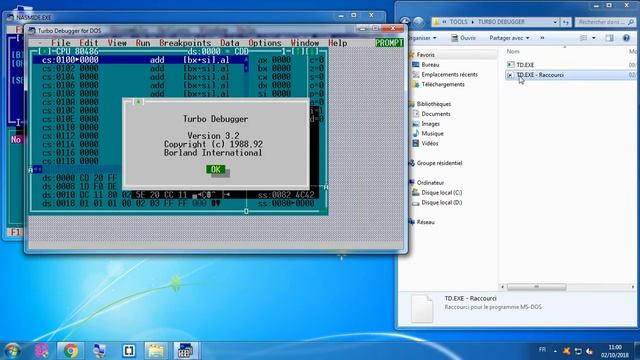This screenshot has height=360, width=640.
Task: Open the Windows Start menu
Action: pyautogui.click(x=13, y=351)
